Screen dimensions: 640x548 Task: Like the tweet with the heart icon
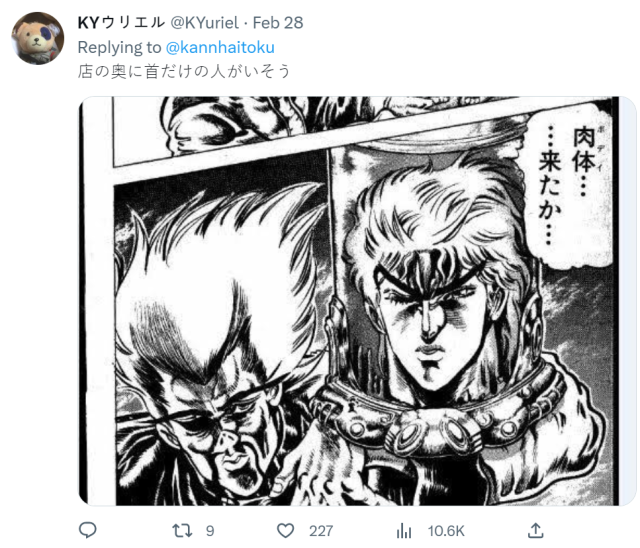pos(285,531)
